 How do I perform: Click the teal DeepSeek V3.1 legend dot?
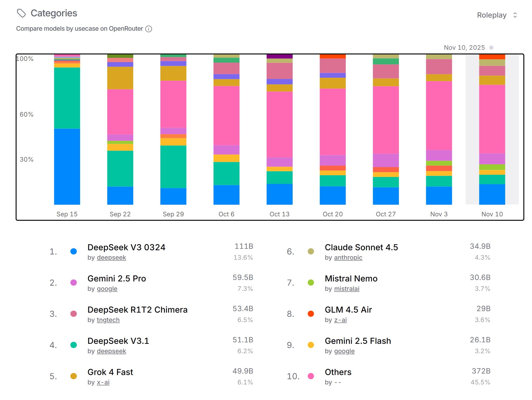coord(74,345)
